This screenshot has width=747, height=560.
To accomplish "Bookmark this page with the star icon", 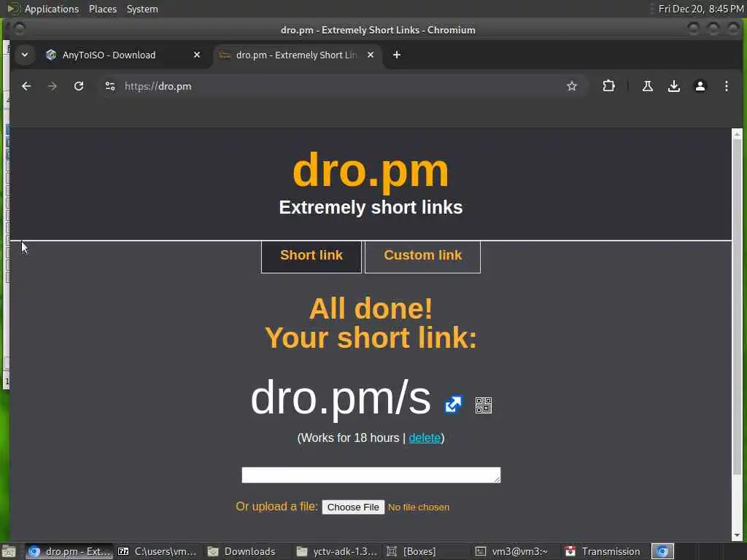I will (572, 86).
